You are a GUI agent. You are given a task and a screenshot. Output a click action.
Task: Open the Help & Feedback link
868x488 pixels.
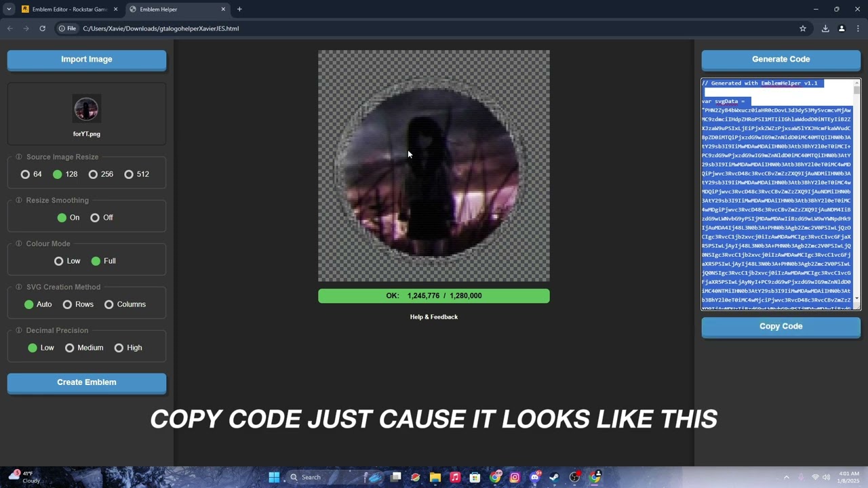(434, 317)
